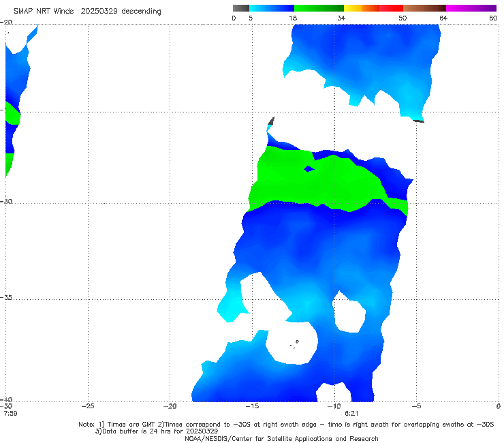Click the 'NOAA/NESDIS/Center for Satellite Applications' credit line

click(281, 439)
